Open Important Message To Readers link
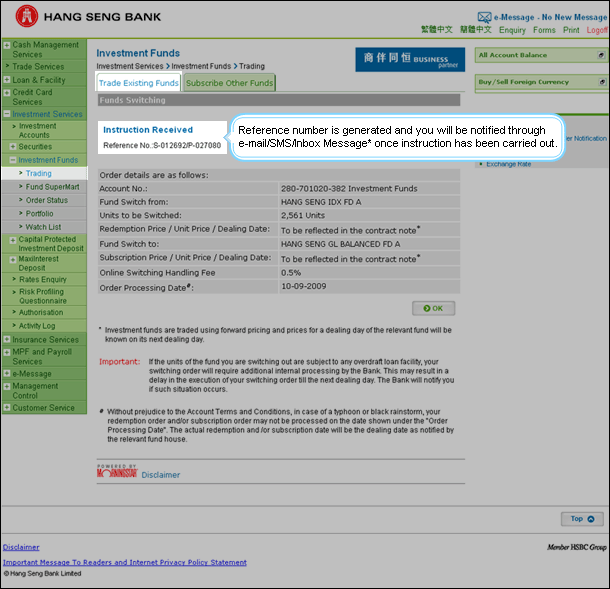 point(124,562)
